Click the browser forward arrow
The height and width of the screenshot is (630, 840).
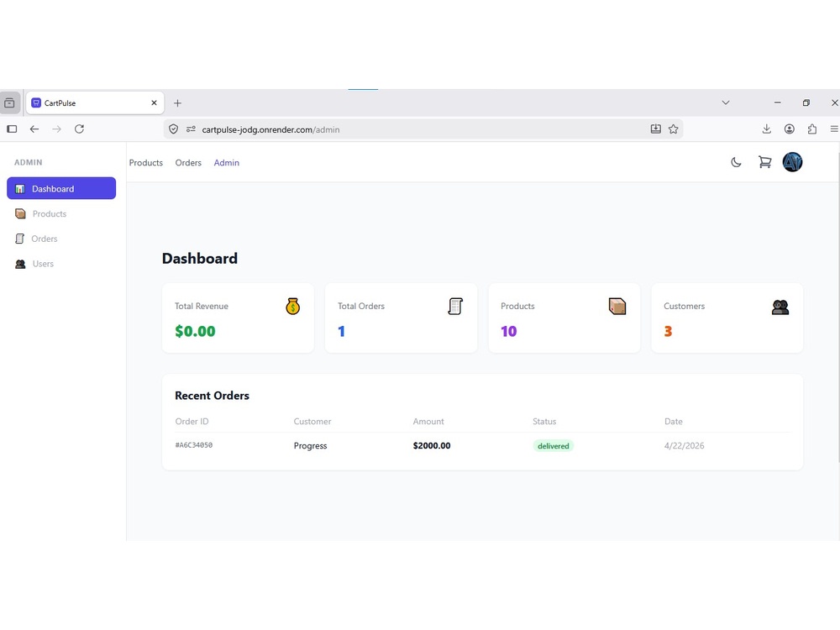(x=57, y=129)
